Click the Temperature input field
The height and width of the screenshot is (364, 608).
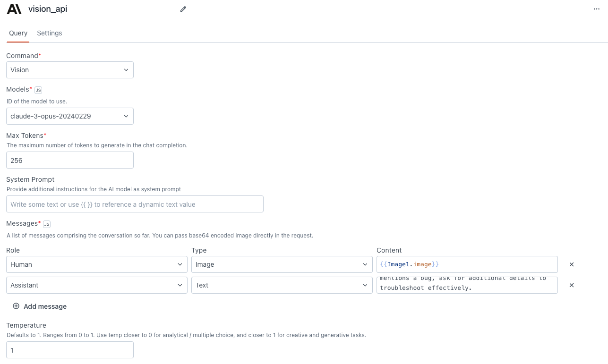[x=70, y=350]
